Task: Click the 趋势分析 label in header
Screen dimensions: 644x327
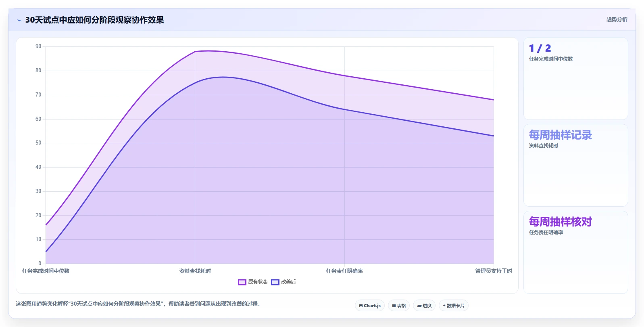Action: click(x=617, y=19)
